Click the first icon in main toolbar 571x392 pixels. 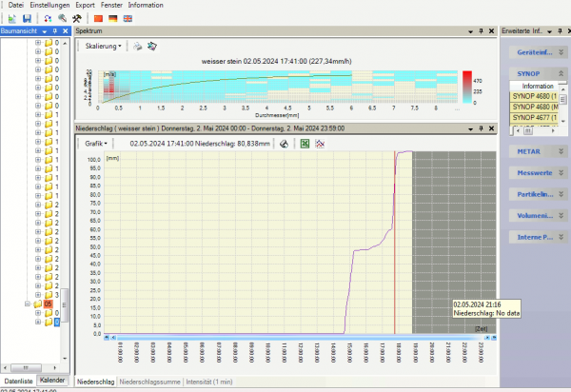11,18
